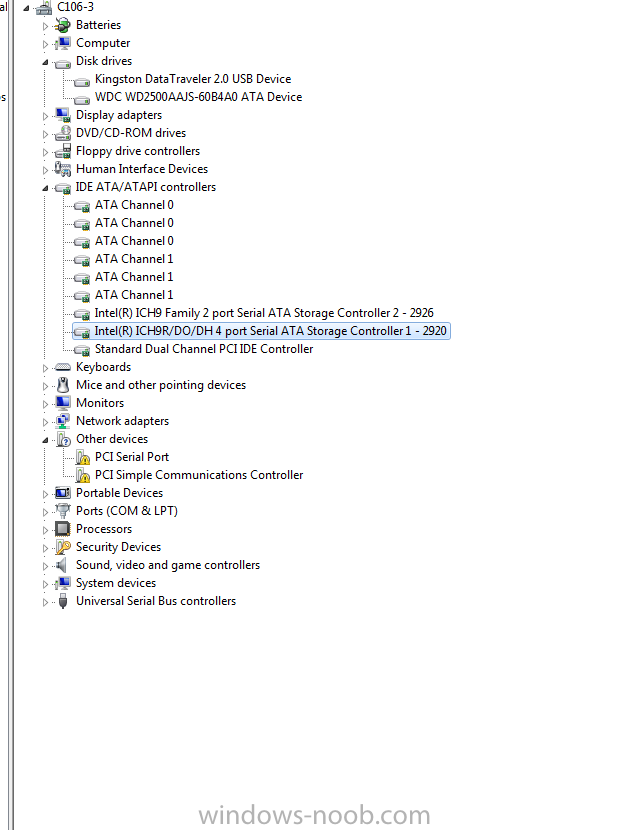Collapse the Other devices node
Screen dimensions: 628x830
point(45,440)
